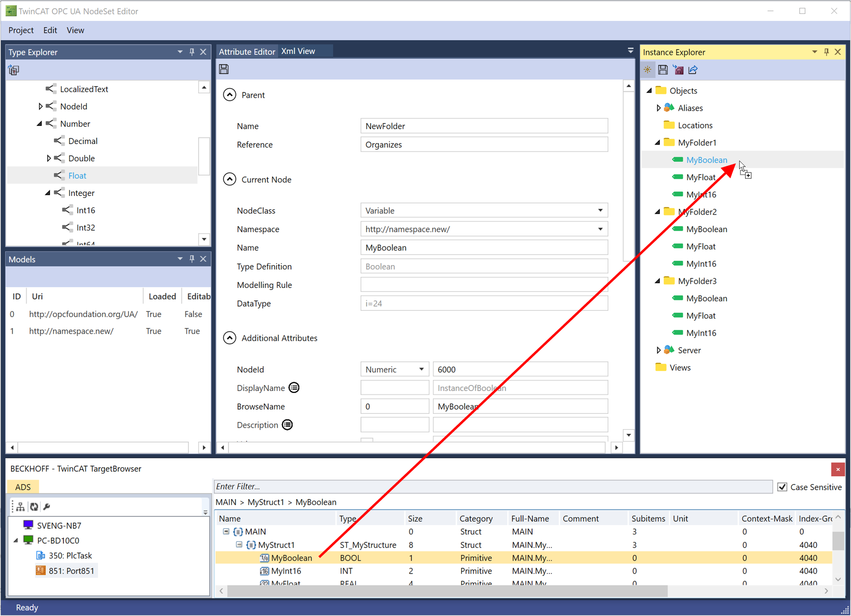The image size is (851, 616).
Task: Collapse MyStruct1 row in TargetBrowser table
Action: click(239, 544)
